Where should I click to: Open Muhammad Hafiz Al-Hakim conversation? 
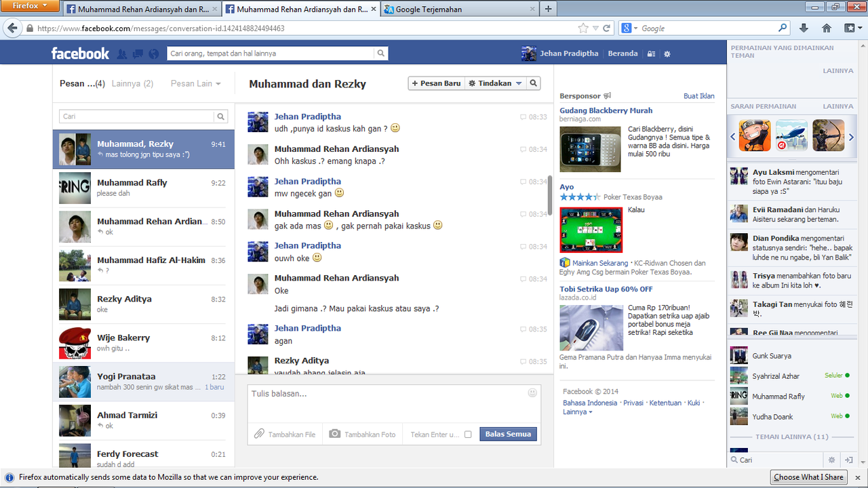point(144,265)
